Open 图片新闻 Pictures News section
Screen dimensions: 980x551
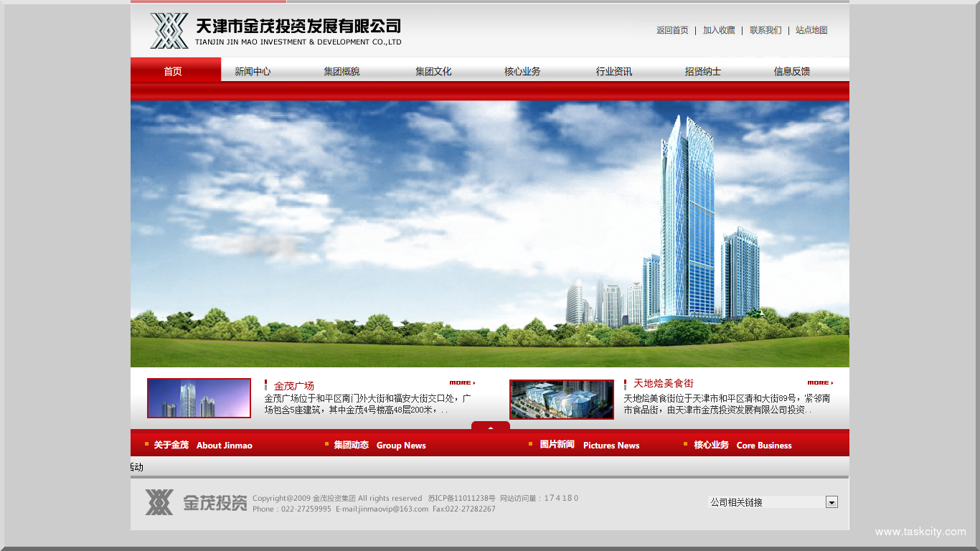click(x=588, y=445)
